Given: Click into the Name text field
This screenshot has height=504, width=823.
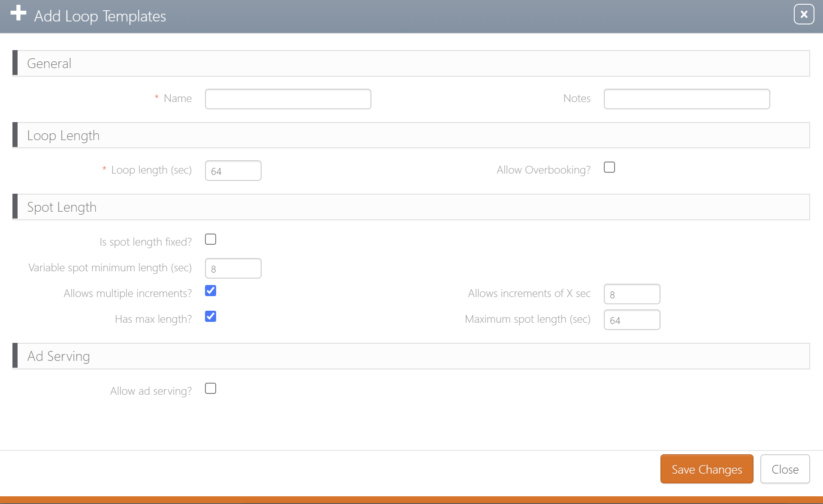Looking at the screenshot, I should pyautogui.click(x=288, y=99).
